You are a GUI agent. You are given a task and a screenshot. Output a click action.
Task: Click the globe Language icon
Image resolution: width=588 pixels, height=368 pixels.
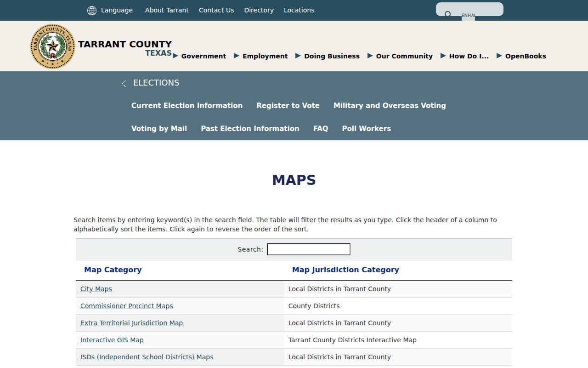tap(92, 11)
